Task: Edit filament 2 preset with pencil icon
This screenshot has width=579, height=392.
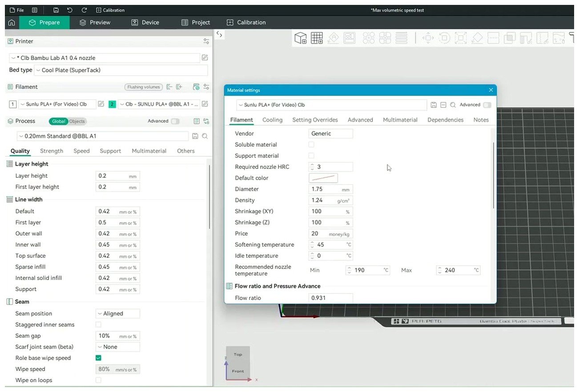Action: click(205, 104)
